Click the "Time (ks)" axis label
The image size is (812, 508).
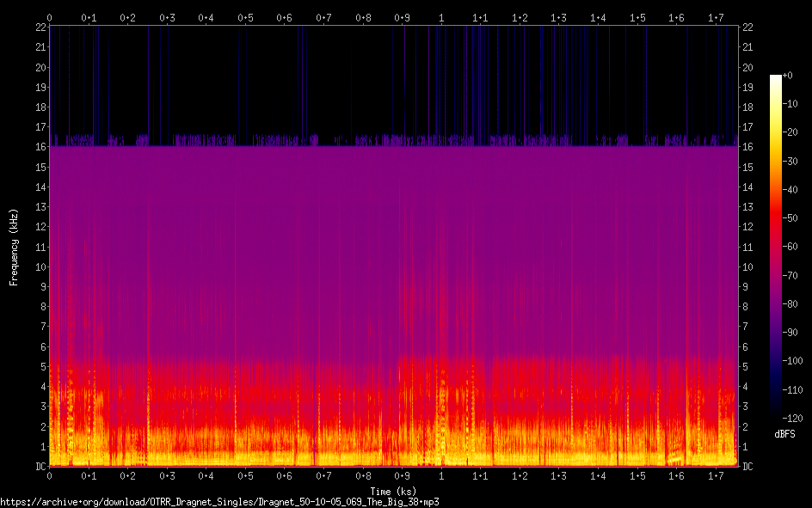[x=394, y=490]
